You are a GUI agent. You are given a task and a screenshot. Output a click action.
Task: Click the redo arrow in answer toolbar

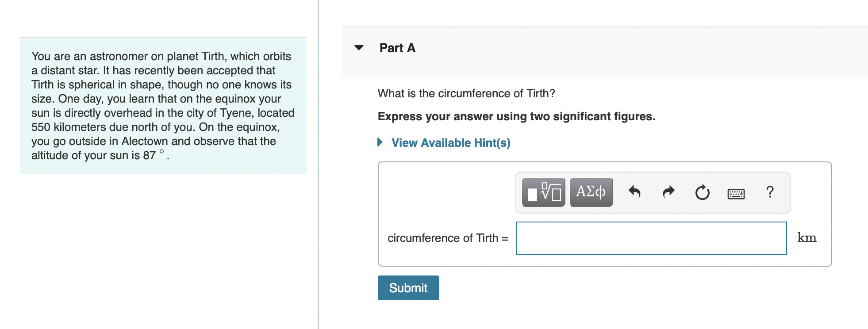click(668, 192)
